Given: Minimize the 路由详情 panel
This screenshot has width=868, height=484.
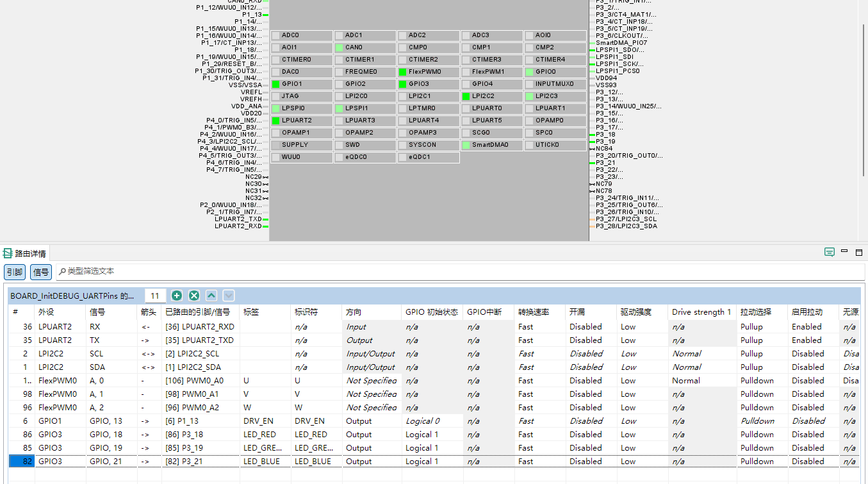Looking at the screenshot, I should (x=844, y=252).
